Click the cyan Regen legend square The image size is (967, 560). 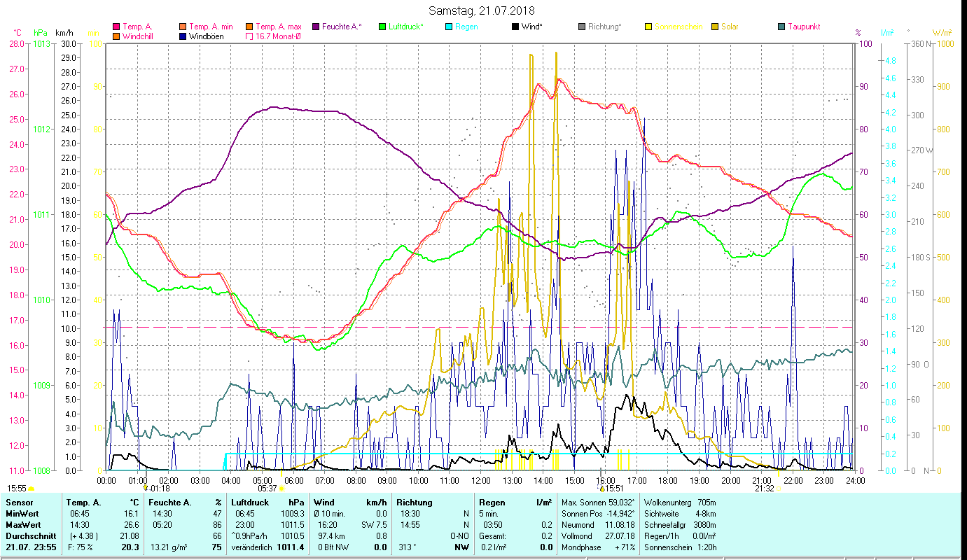click(449, 27)
